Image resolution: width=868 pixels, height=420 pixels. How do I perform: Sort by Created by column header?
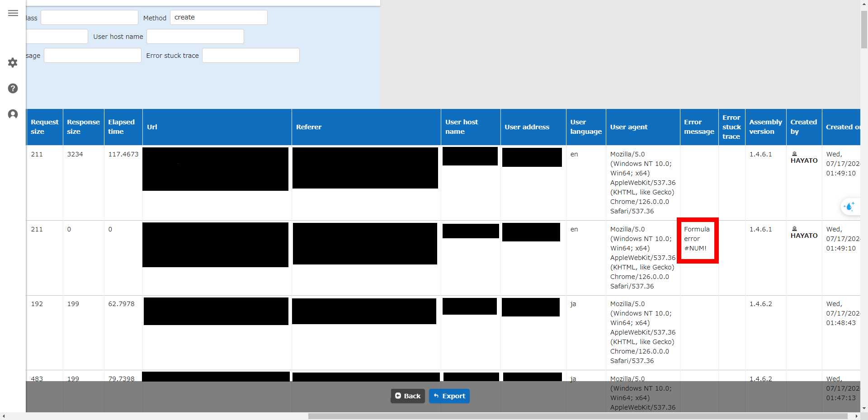pos(804,127)
